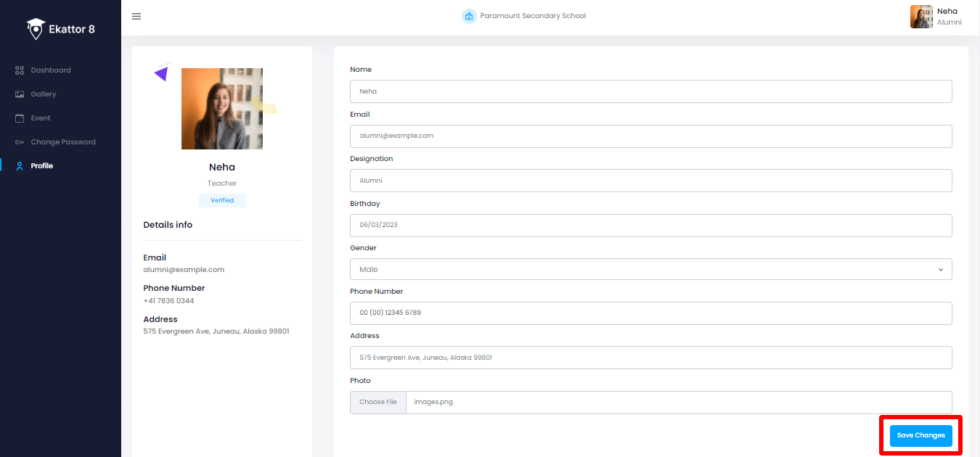Click the Ekattor 8 logo icon
This screenshot has height=457, width=980.
[36, 29]
